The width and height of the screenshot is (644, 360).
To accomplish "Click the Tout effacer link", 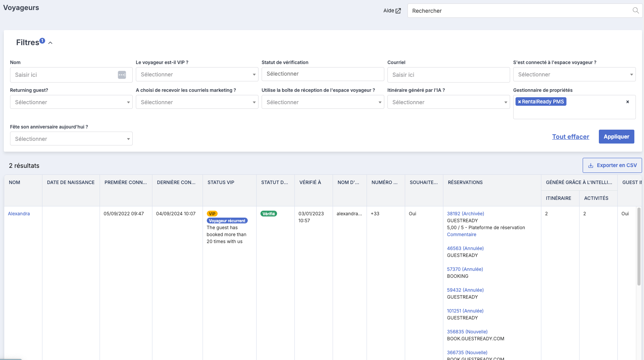I will 571,137.
